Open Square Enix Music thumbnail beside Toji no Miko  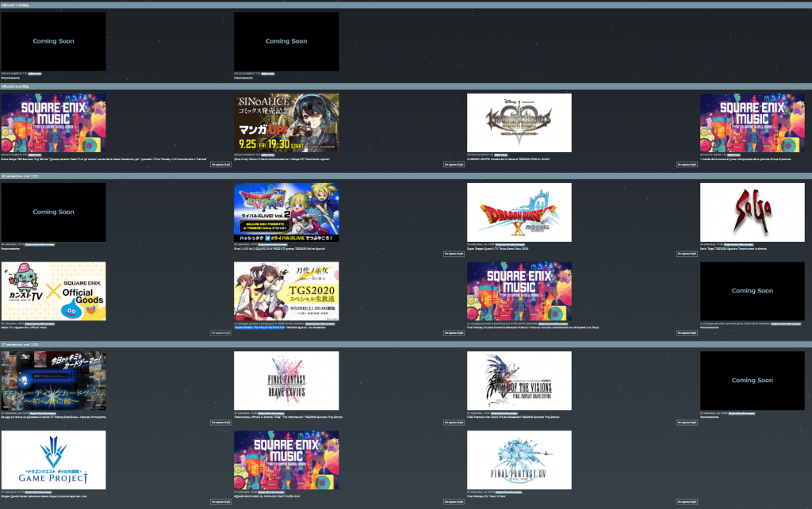point(519,291)
